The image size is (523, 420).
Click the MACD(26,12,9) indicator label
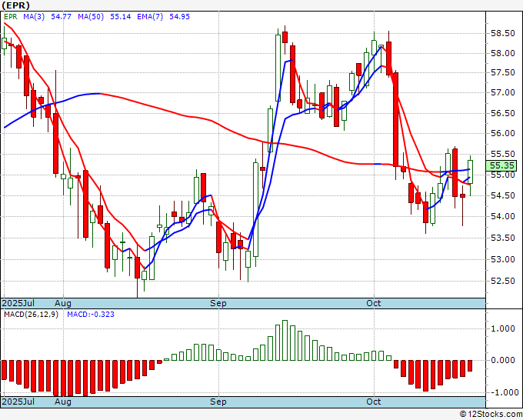coord(31,315)
